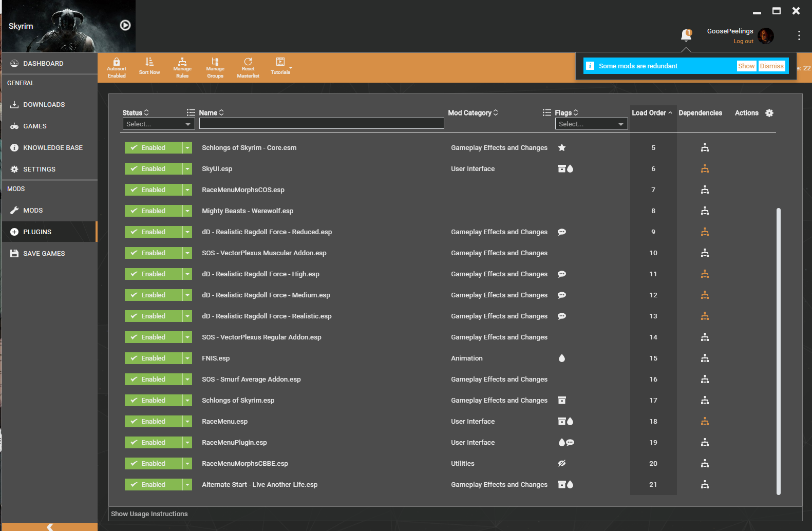The height and width of the screenshot is (531, 812).
Task: Collapse the sidebar with bottom arrow
Action: tap(50, 527)
